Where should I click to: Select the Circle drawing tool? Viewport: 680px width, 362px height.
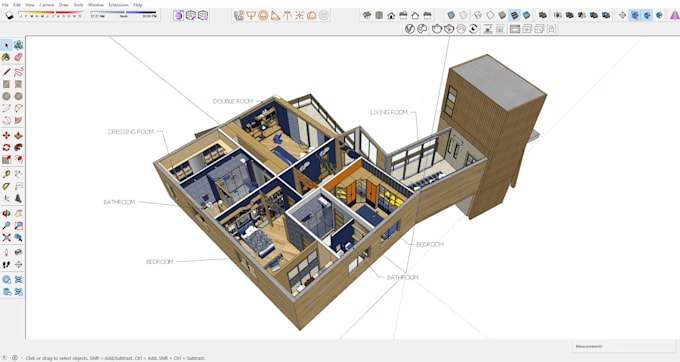(x=6, y=96)
